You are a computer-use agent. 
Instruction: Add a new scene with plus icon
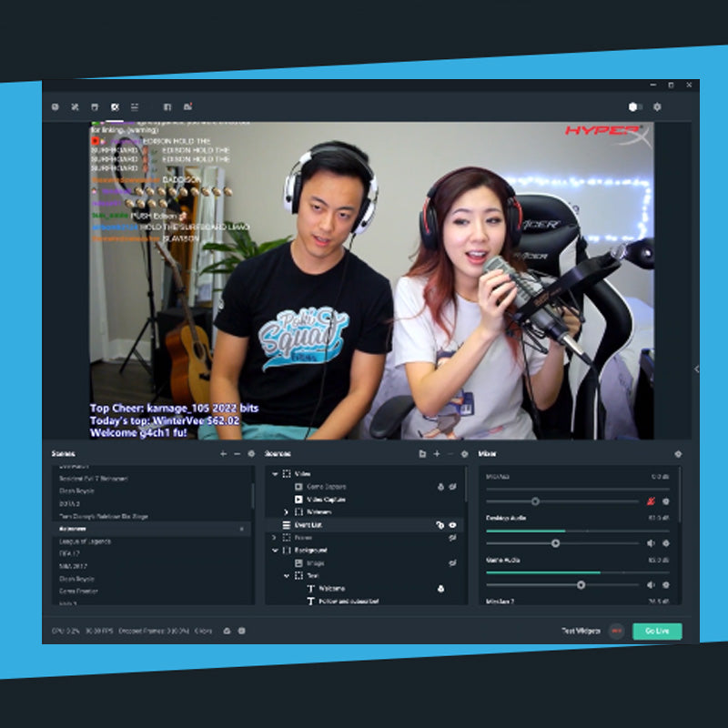224,453
